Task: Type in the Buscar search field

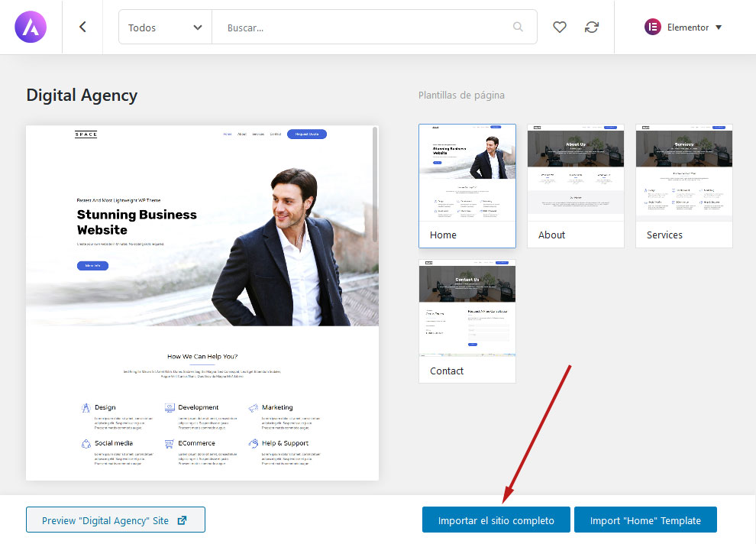Action: click(x=367, y=28)
